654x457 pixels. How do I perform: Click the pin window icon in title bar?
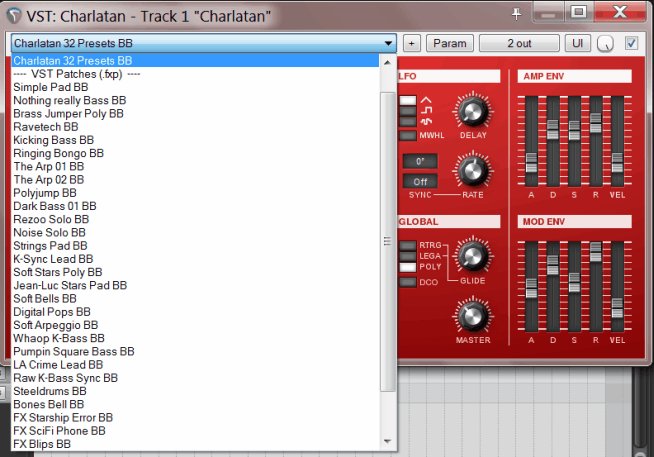[x=516, y=14]
